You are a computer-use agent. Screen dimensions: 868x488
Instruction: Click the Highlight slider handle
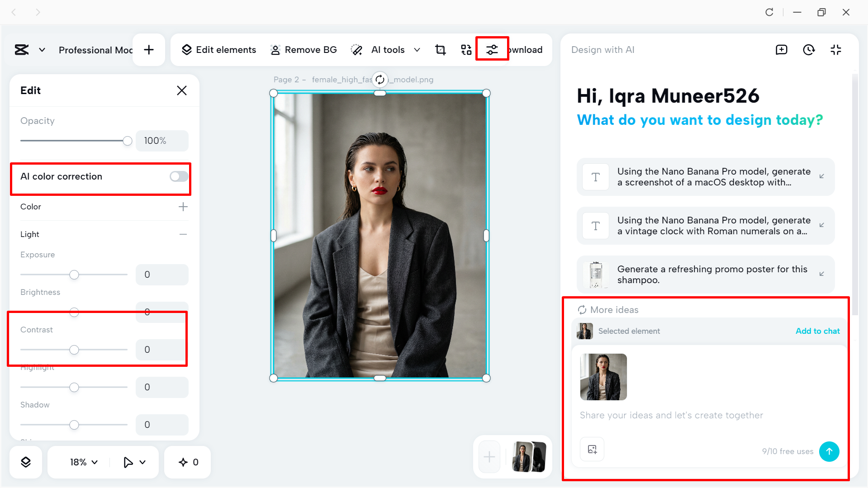click(x=74, y=387)
